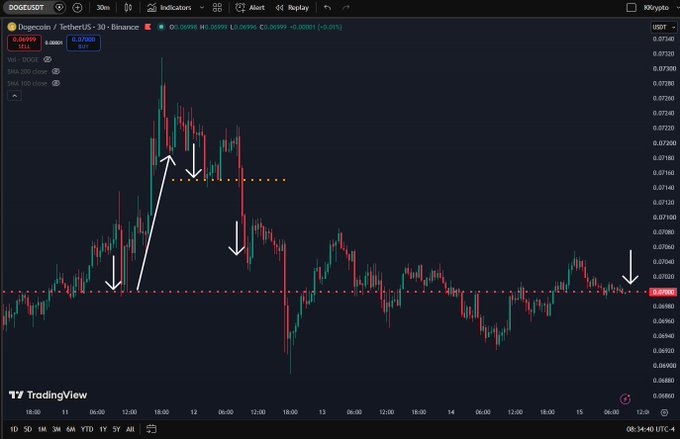Open the indicator templates grid icon

(x=217, y=7)
